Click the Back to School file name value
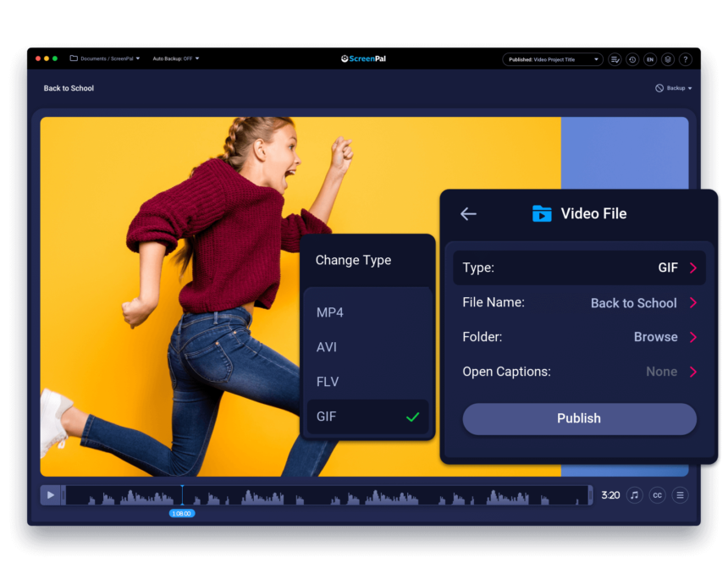The image size is (728, 574). [634, 303]
